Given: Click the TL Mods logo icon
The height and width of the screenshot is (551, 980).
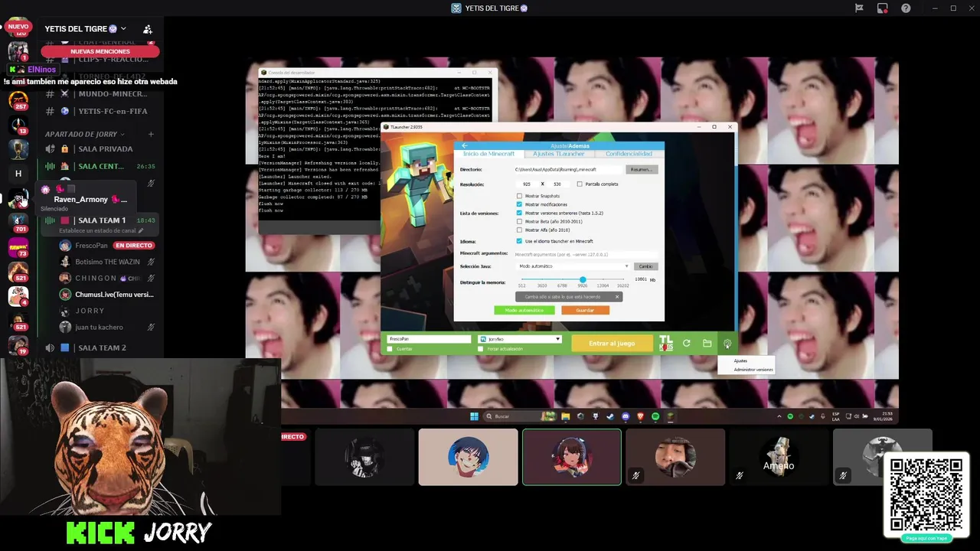Looking at the screenshot, I should [666, 344].
